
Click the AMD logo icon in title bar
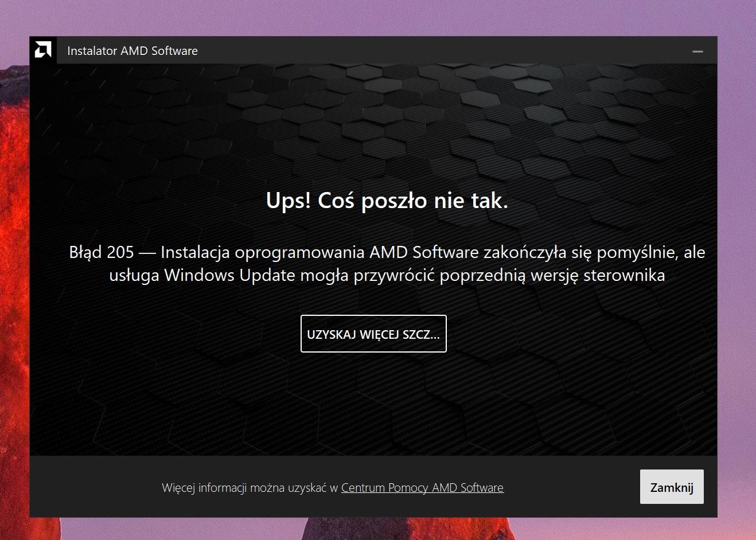(43, 50)
